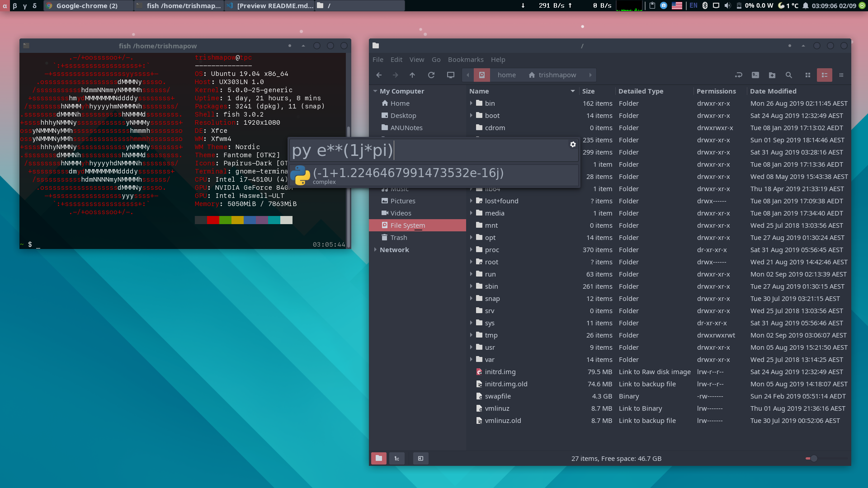Screen dimensions: 868x488
Task: Expand the usr folder tree arrow
Action: click(x=471, y=347)
